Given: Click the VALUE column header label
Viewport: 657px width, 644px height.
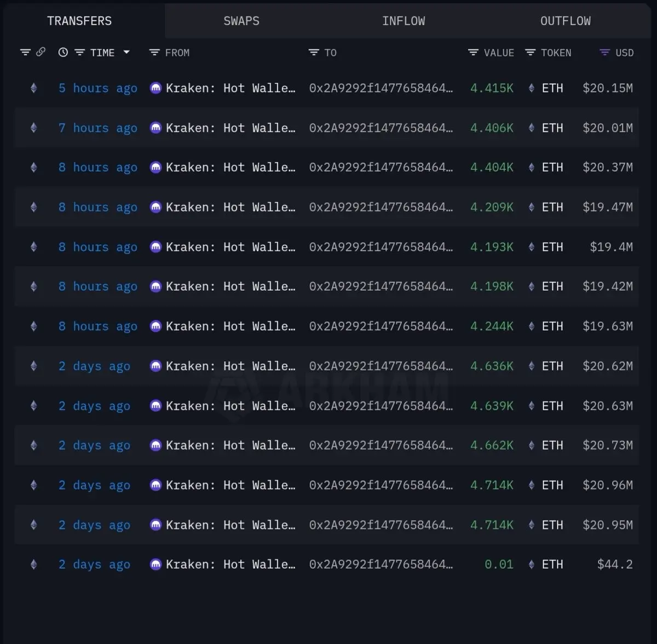Looking at the screenshot, I should click(499, 53).
